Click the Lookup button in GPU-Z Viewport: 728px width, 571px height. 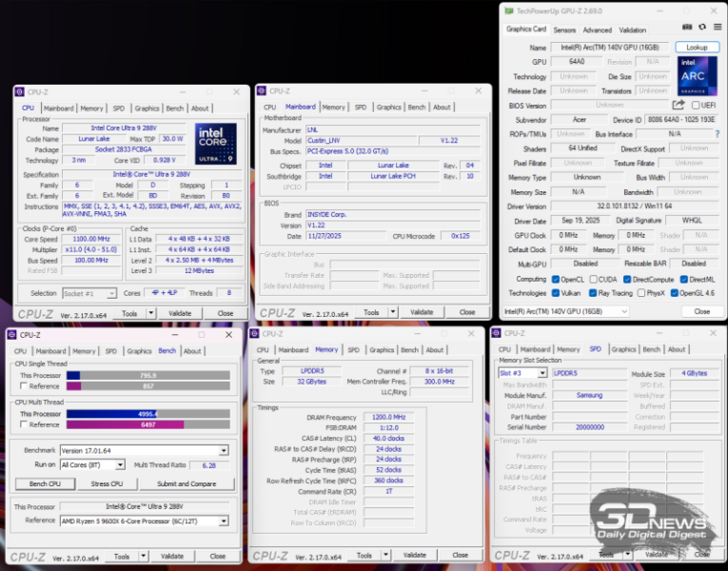697,48
